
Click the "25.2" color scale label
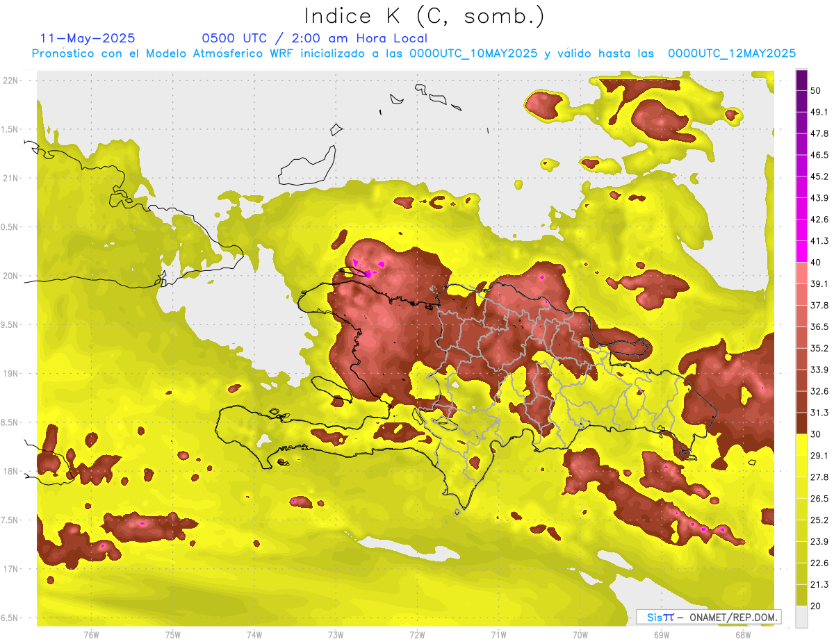tap(819, 520)
